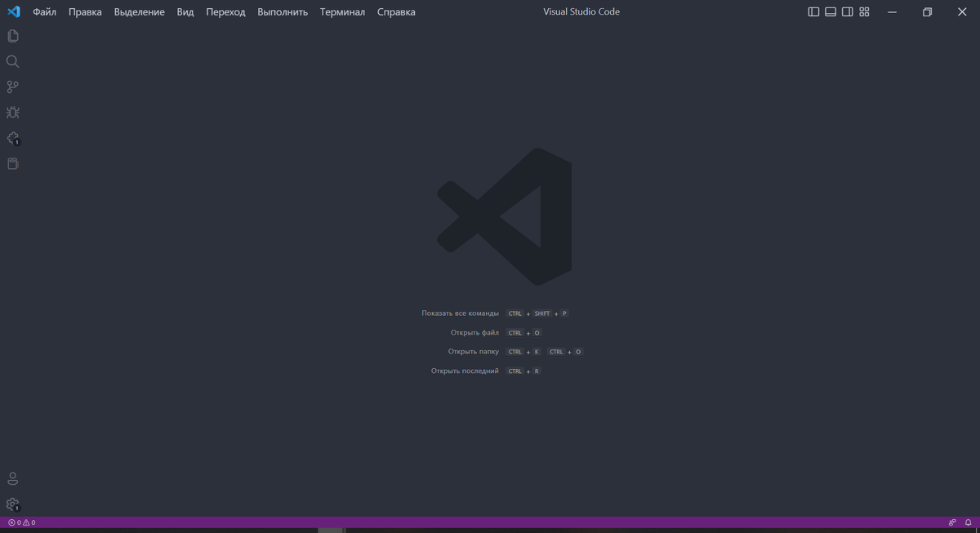The height and width of the screenshot is (533, 980).
Task: Click the Открыть файл label
Action: pos(474,333)
